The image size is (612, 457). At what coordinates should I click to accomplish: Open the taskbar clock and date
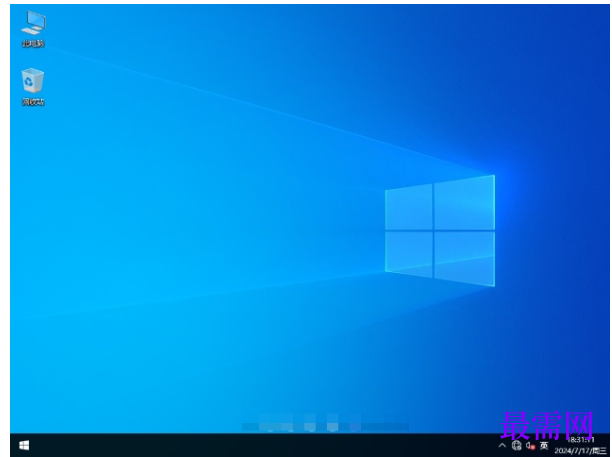tap(580, 445)
